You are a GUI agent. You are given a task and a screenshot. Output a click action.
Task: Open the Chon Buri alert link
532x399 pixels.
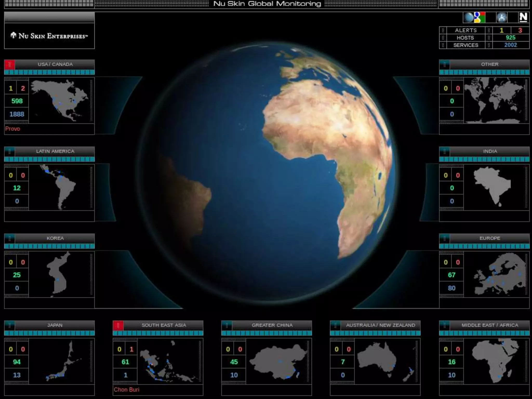coord(127,390)
